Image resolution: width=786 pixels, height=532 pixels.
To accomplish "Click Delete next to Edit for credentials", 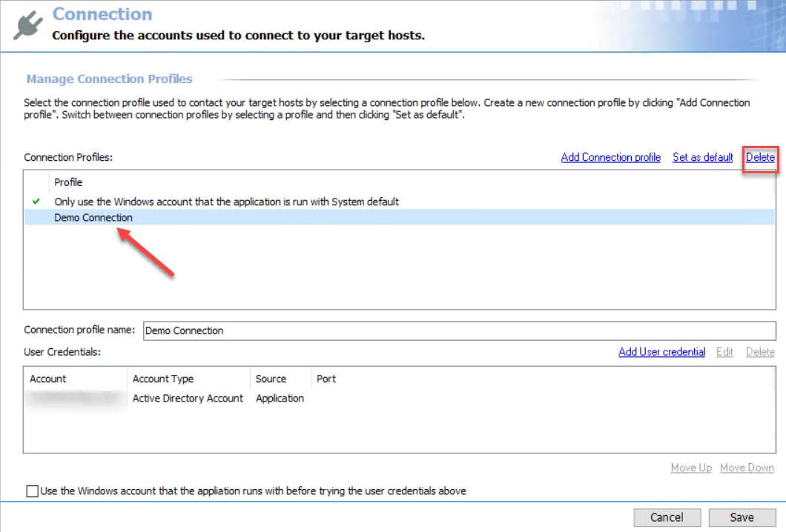I will click(760, 352).
